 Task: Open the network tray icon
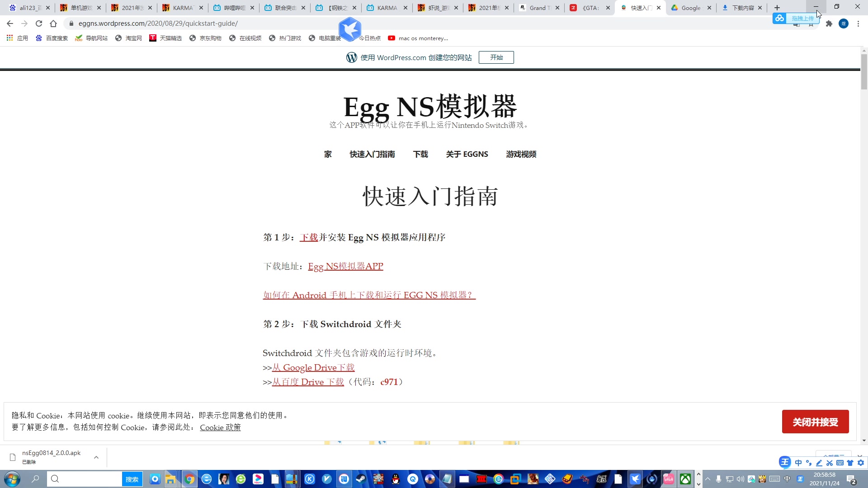tap(729, 479)
